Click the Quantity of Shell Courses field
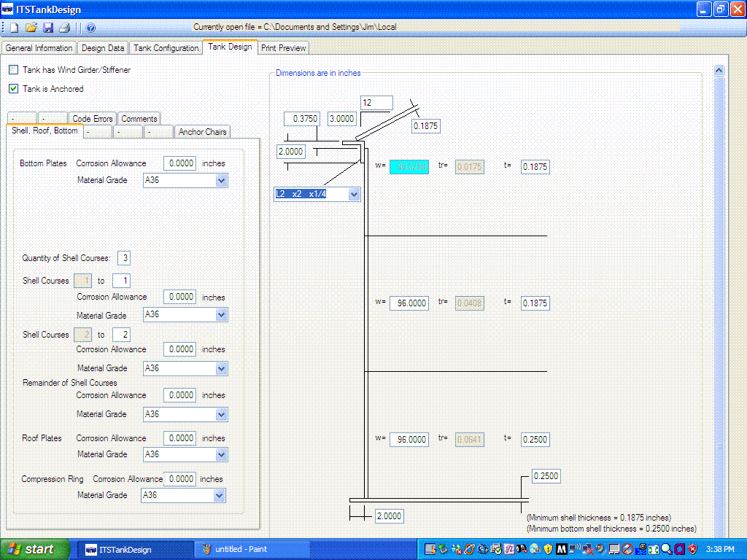 point(124,258)
